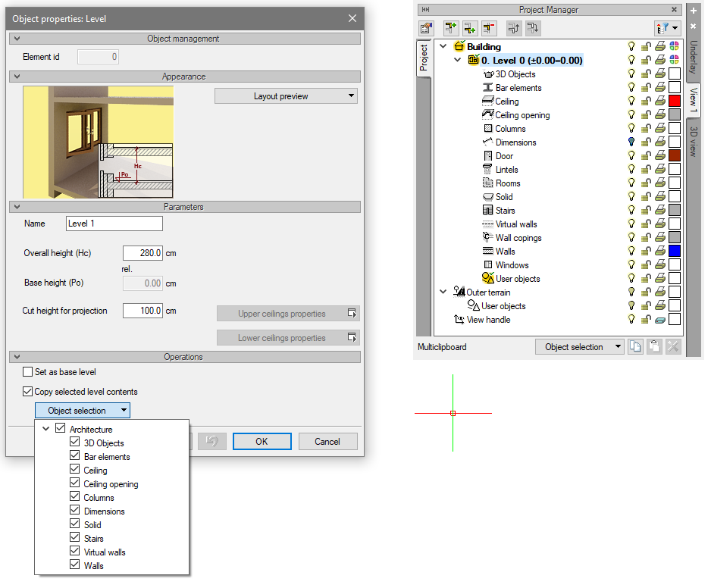Toggle lock icon for Dimensions row
The height and width of the screenshot is (588, 711).
(x=646, y=142)
